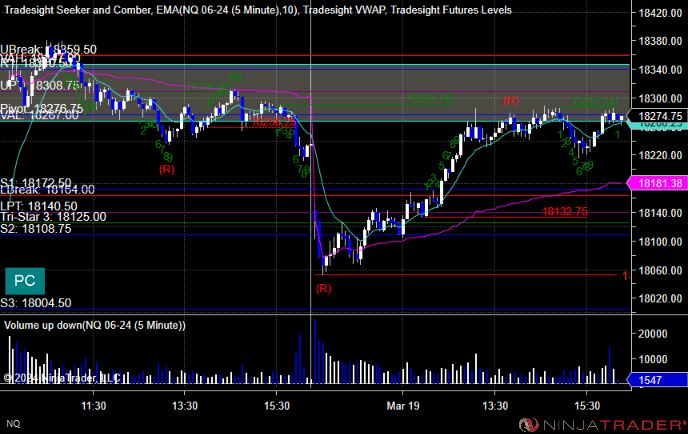This screenshot has width=688, height=434.
Task: Click the 18060.00 price axis label
Action: click(660, 270)
